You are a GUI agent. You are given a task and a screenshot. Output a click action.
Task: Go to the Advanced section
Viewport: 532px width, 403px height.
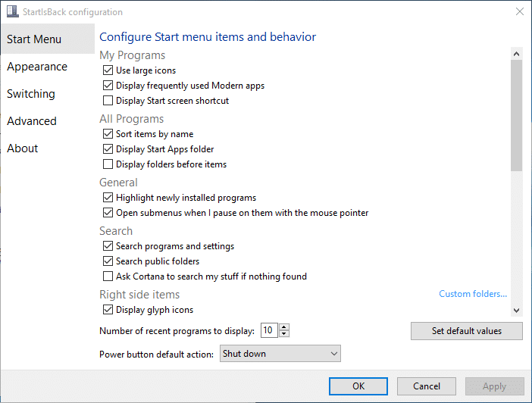pyautogui.click(x=32, y=121)
